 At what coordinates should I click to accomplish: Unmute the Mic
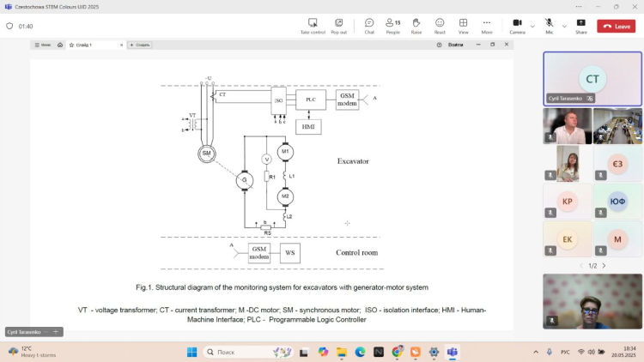pos(549,26)
